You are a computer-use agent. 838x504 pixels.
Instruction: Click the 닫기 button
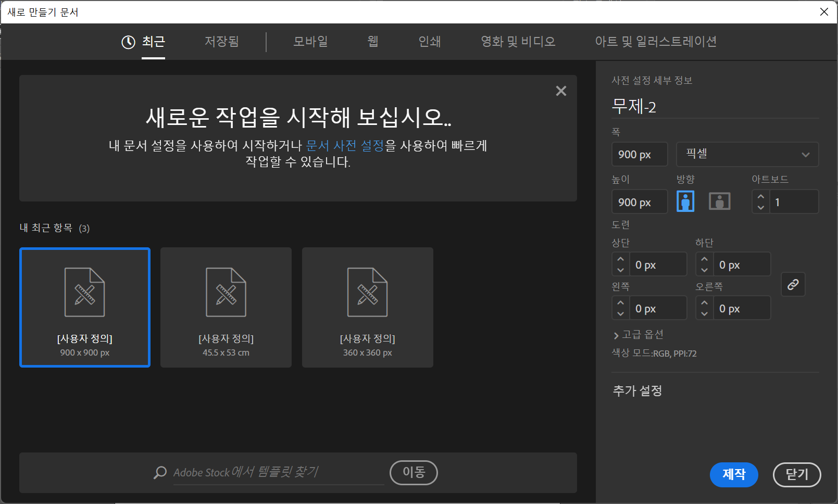(x=797, y=474)
